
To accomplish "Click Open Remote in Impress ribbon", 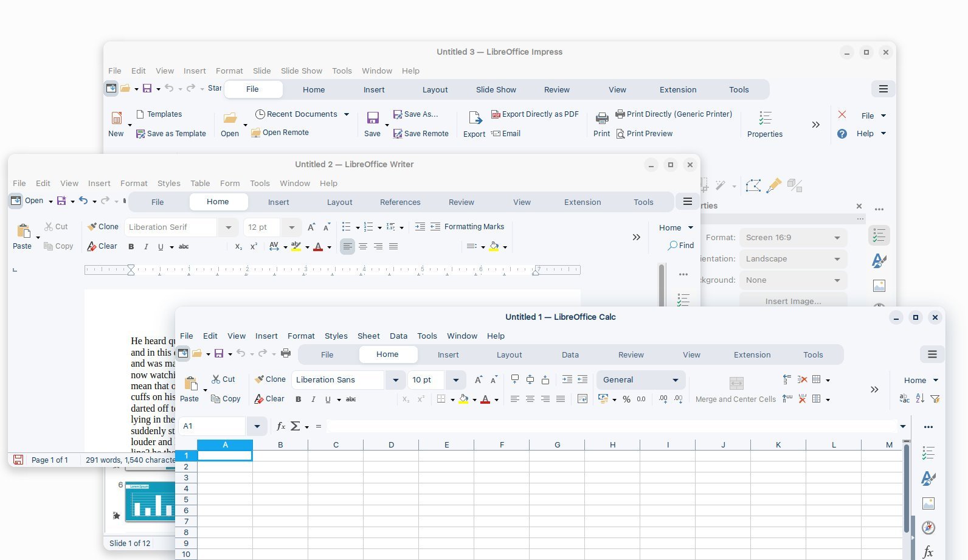I will 280,133.
